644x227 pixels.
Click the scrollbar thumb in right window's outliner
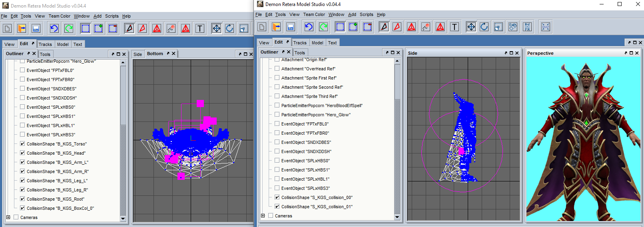pyautogui.click(x=397, y=82)
